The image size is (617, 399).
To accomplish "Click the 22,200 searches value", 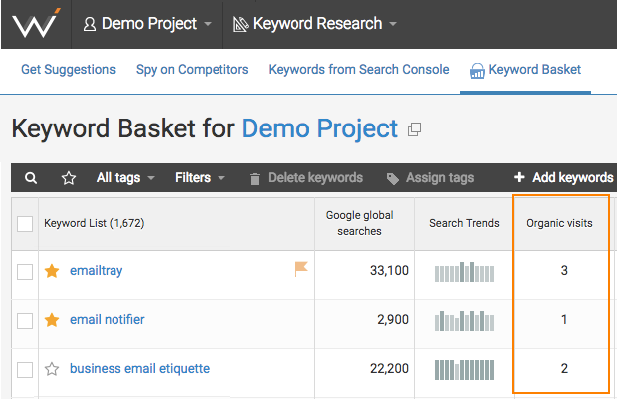I will coord(389,369).
